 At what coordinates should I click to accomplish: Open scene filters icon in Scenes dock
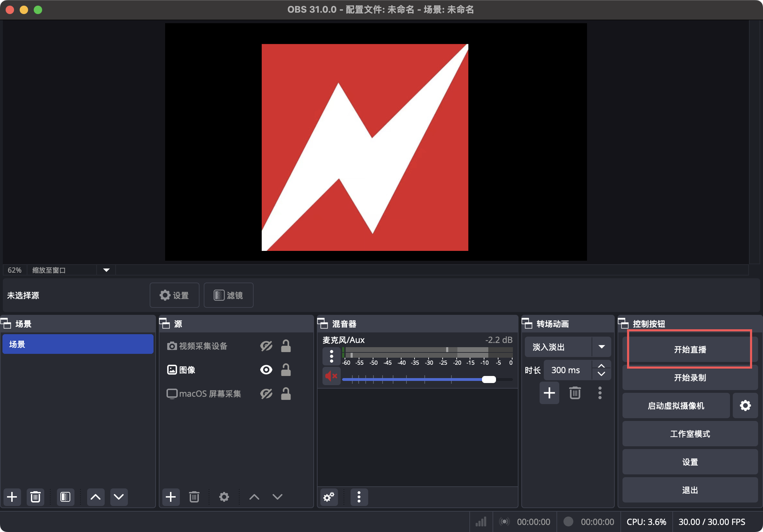pos(65,497)
